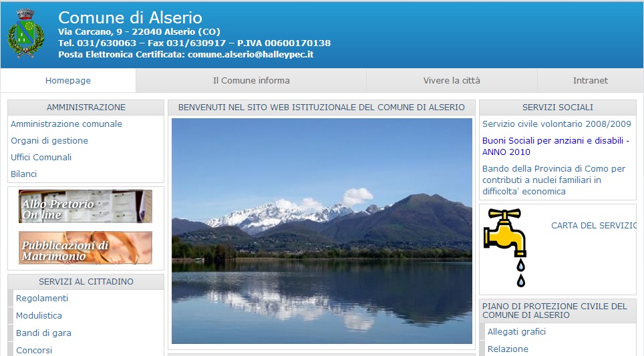Open the Albo Pretorio On line banner
The image size is (644, 356).
[x=86, y=206]
